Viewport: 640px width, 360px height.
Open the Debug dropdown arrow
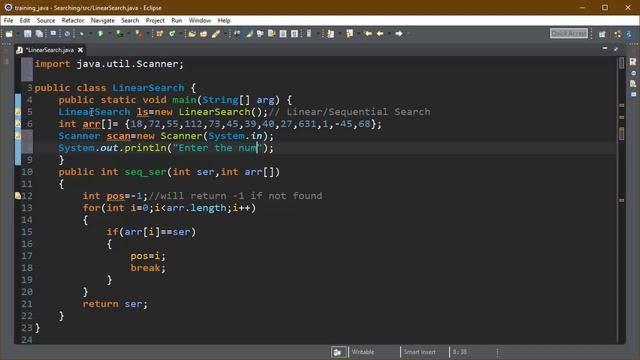point(90,33)
